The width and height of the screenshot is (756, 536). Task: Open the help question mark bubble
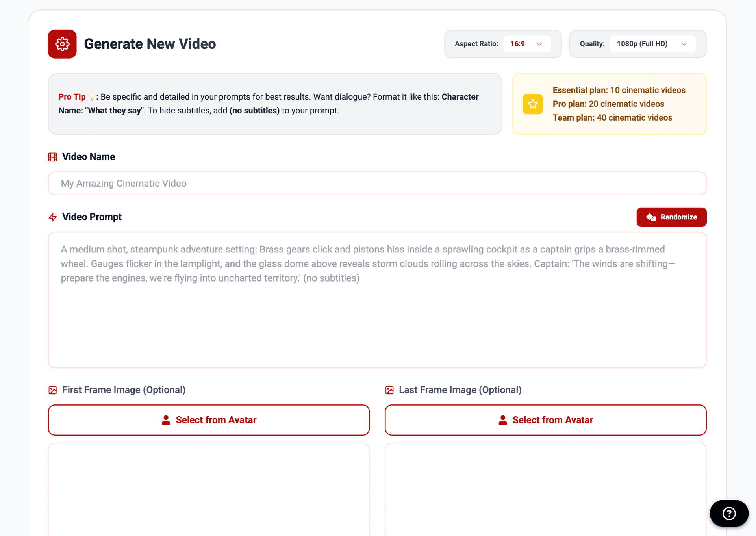tap(729, 513)
